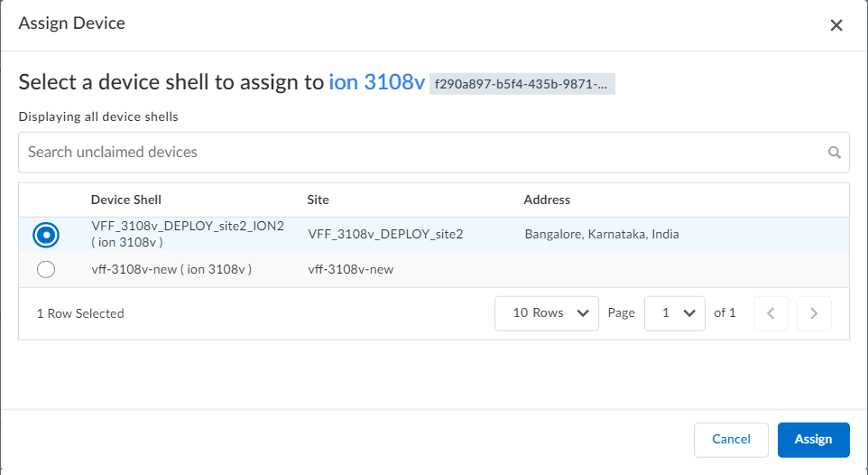This screenshot has width=868, height=475.
Task: Select the VFF_3108v_DEPLOY_site2_ION2 radio button
Action: [46, 235]
